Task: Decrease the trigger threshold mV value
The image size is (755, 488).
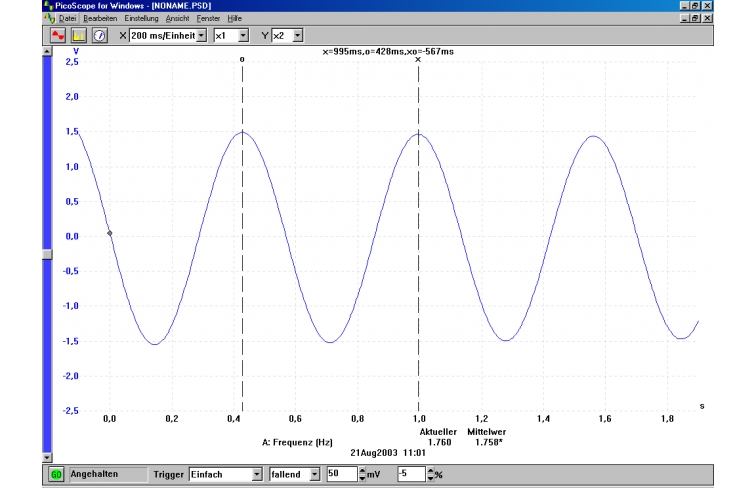Action: tap(362, 478)
